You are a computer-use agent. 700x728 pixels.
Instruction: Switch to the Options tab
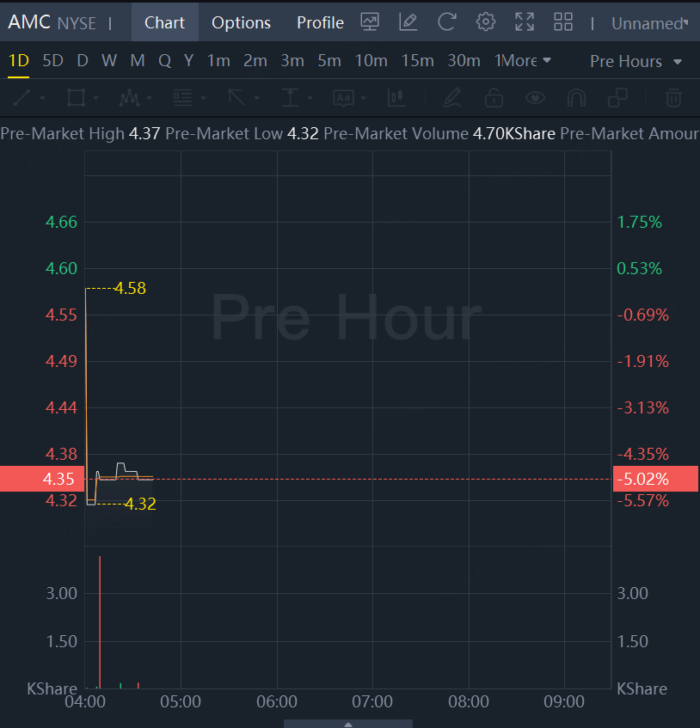click(241, 22)
